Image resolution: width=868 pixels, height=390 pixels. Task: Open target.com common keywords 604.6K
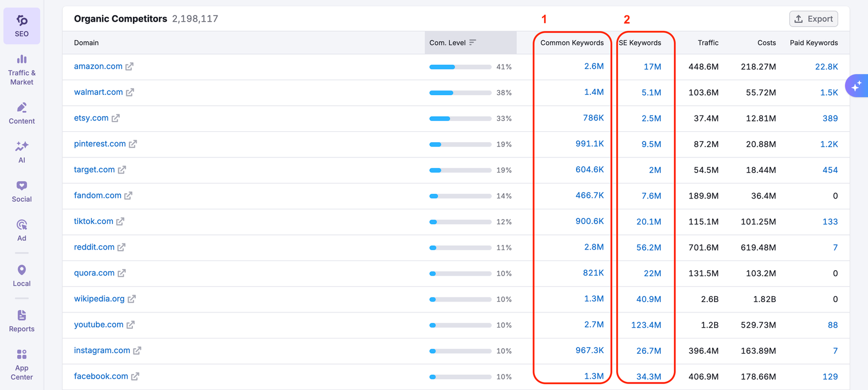pyautogui.click(x=590, y=169)
